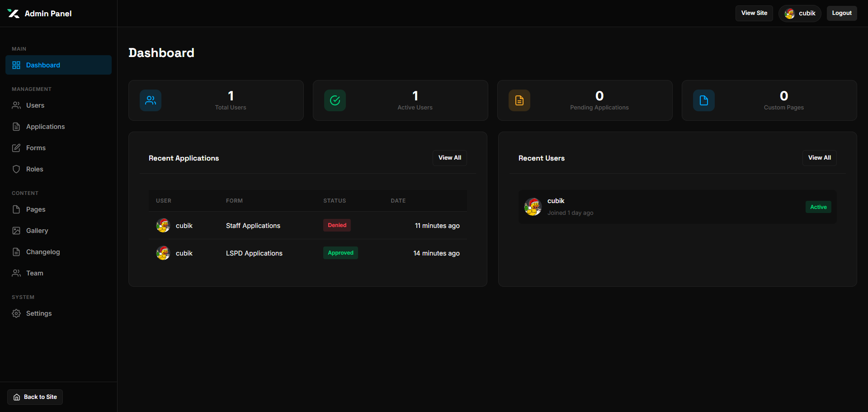Image resolution: width=868 pixels, height=412 pixels.
Task: Click cubik username in LSPD Applications row
Action: pos(184,253)
